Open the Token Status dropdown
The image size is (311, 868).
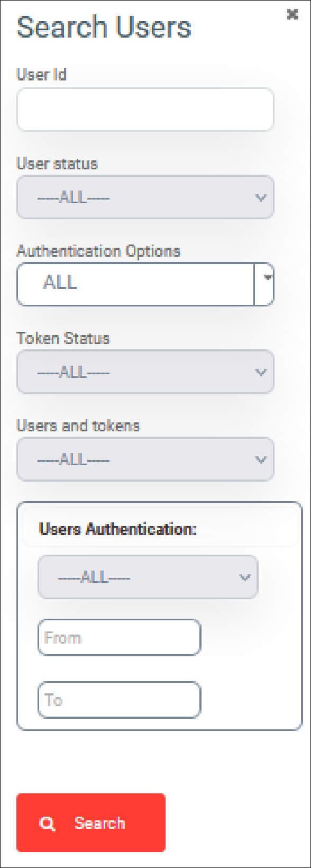[145, 372]
